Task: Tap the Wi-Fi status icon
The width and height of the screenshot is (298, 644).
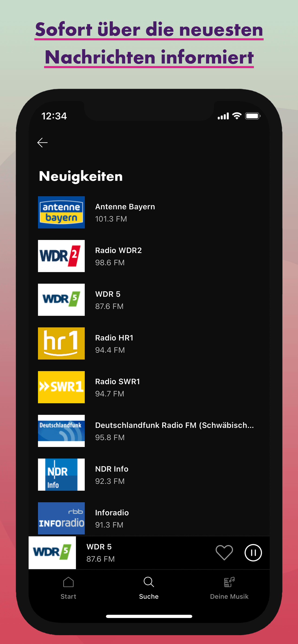Action: point(237,116)
